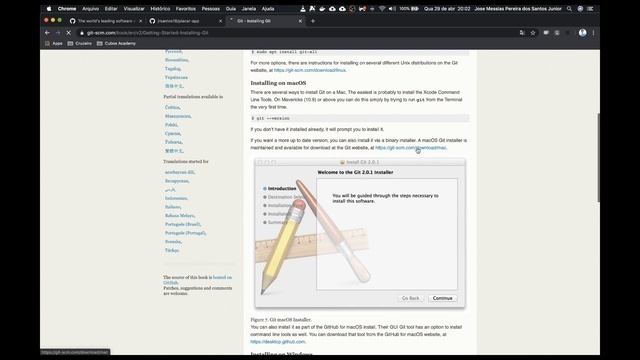
Task: Click the Installing on macOS heading
Action: (278, 83)
